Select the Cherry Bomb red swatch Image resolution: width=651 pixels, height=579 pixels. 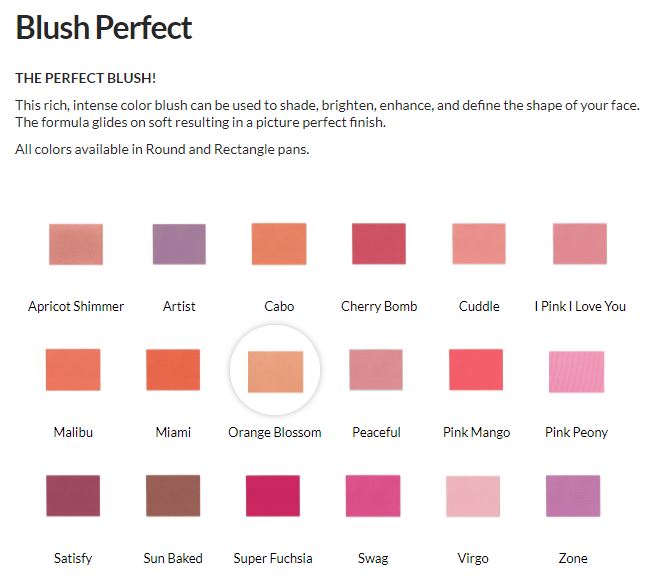coord(379,244)
